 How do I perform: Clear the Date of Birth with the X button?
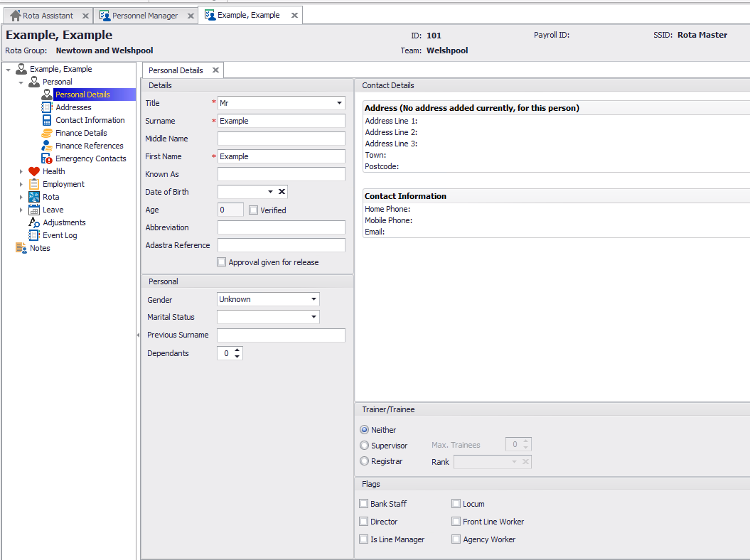pyautogui.click(x=282, y=191)
